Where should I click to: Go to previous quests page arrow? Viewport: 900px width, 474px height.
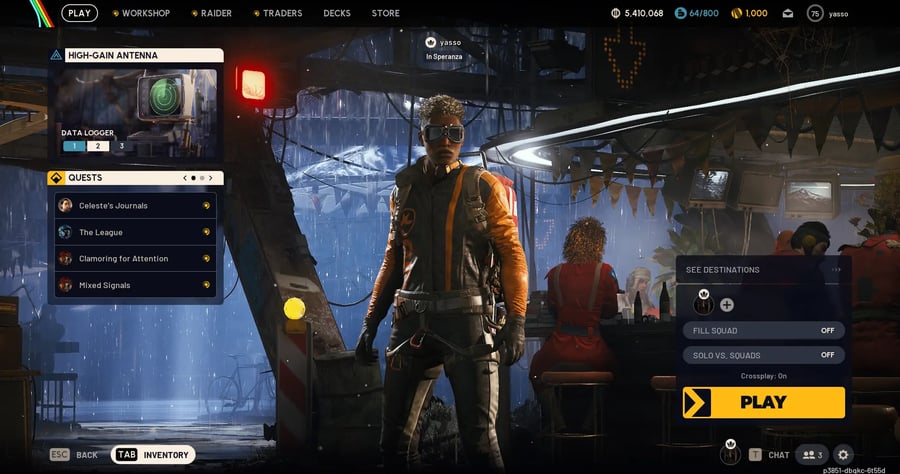(x=185, y=178)
